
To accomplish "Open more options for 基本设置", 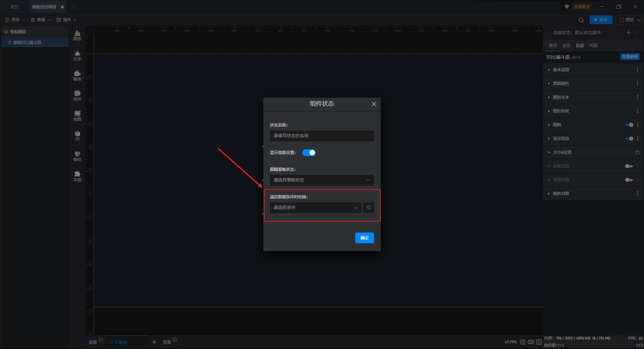I will point(637,69).
